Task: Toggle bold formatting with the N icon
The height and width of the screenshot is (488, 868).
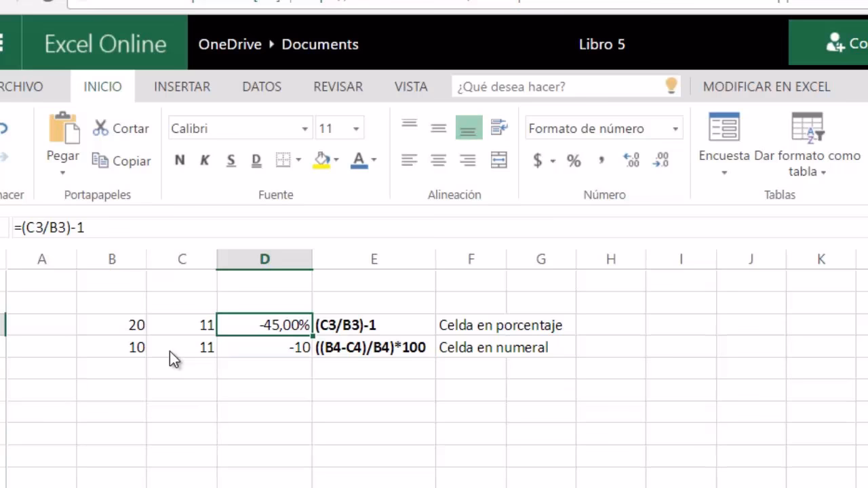Action: (179, 160)
